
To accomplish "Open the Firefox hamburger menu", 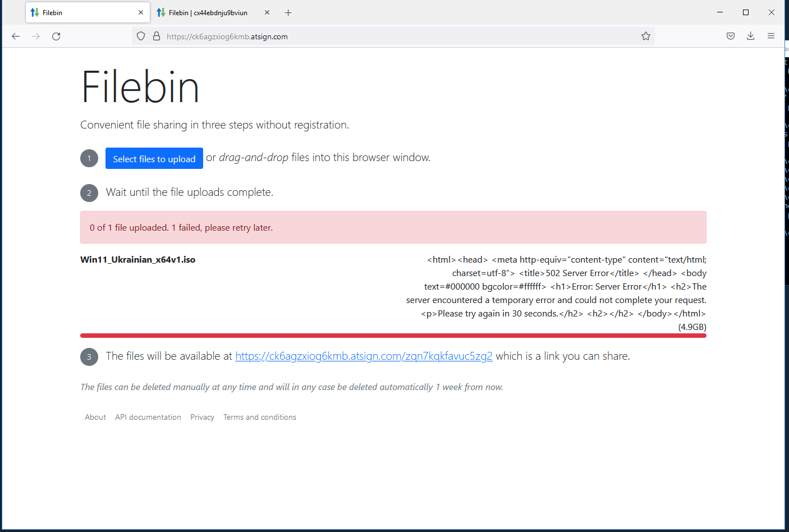I will [x=771, y=36].
